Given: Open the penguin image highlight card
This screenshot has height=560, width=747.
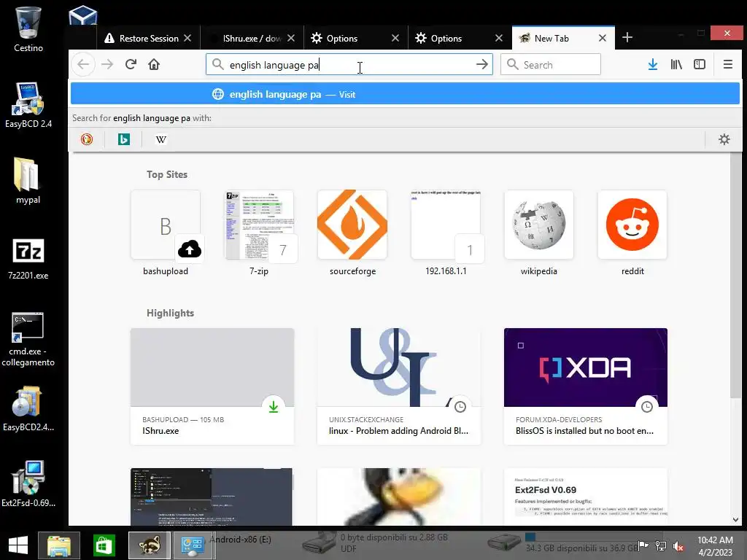Looking at the screenshot, I should coord(399,497).
